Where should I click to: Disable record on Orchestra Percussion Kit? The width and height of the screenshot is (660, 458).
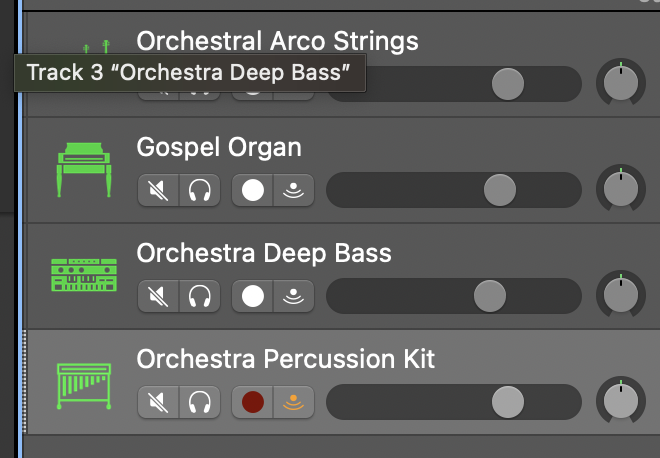[x=253, y=402]
